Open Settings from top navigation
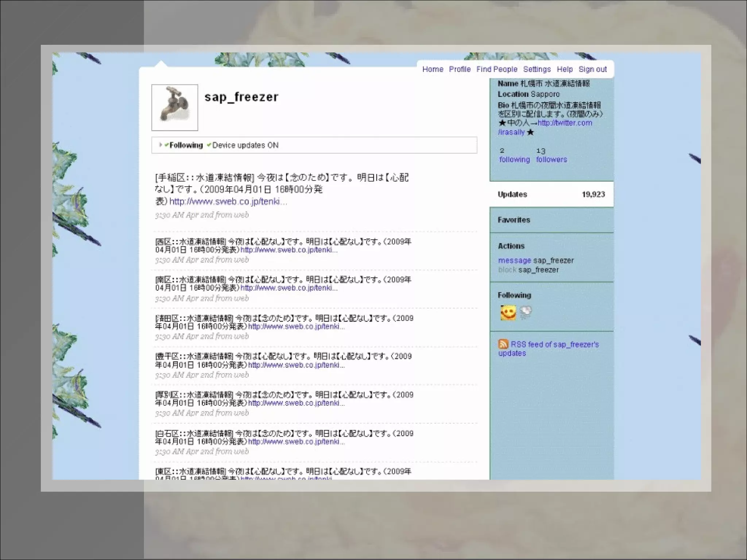The width and height of the screenshot is (747, 560). [x=537, y=69]
